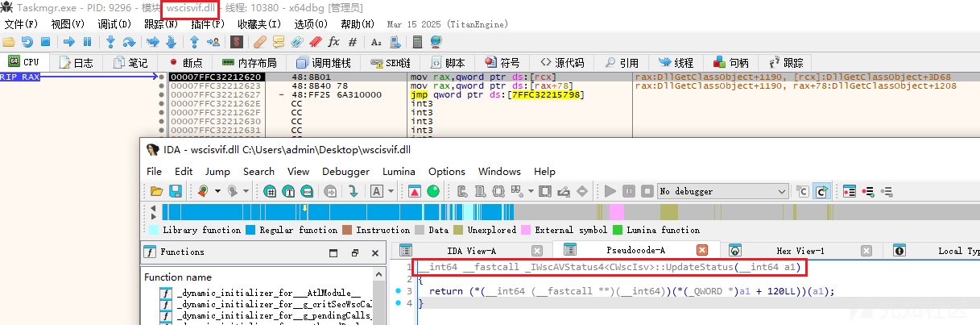Open x64dbg 选项(O) menu

click(311, 24)
